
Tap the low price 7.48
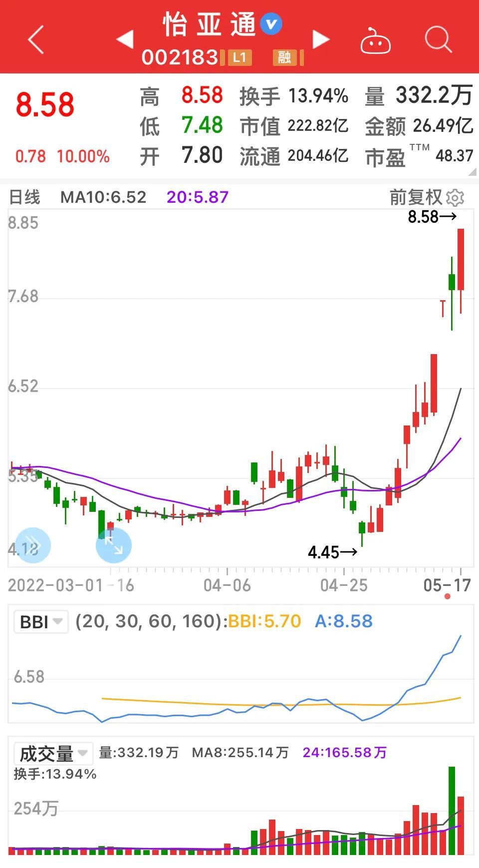pos(202,125)
